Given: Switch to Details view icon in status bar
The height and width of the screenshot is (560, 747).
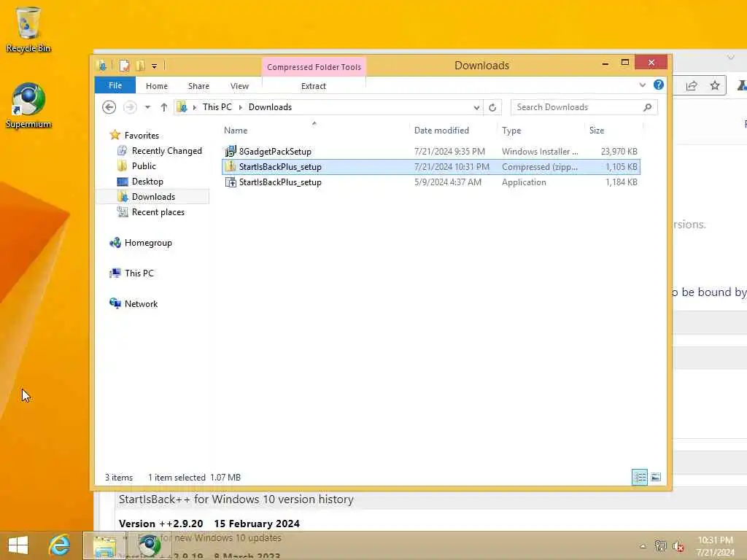Looking at the screenshot, I should tap(639, 477).
